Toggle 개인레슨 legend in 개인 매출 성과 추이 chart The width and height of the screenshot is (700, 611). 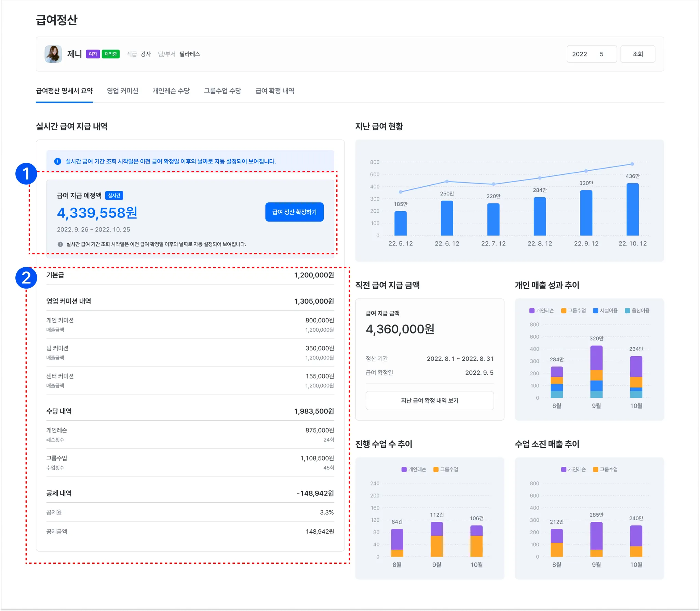(x=542, y=310)
